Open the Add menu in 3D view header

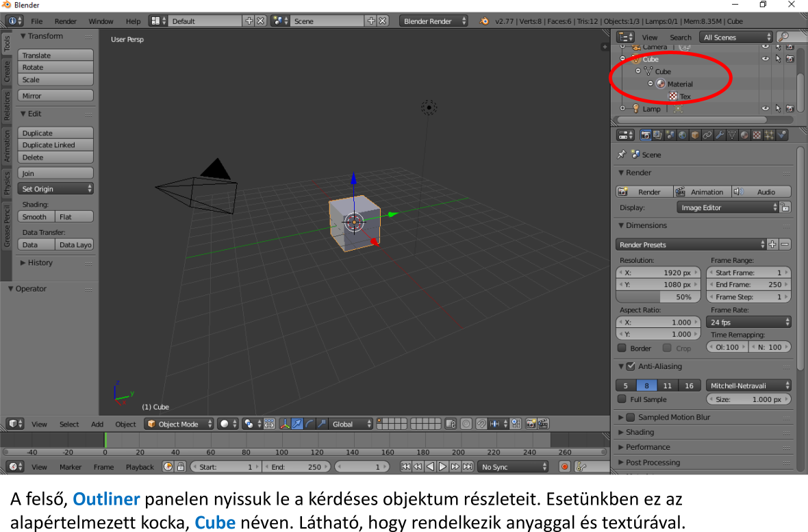point(97,424)
